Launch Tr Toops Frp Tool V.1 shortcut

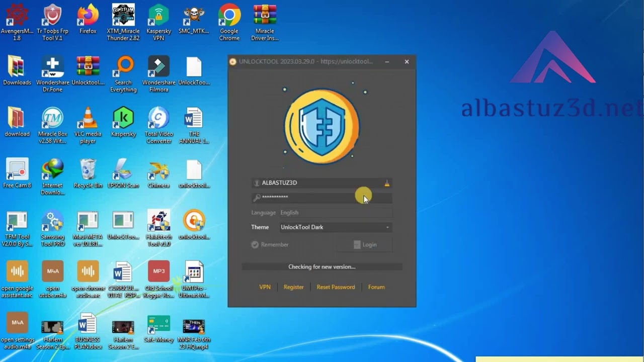click(x=52, y=23)
